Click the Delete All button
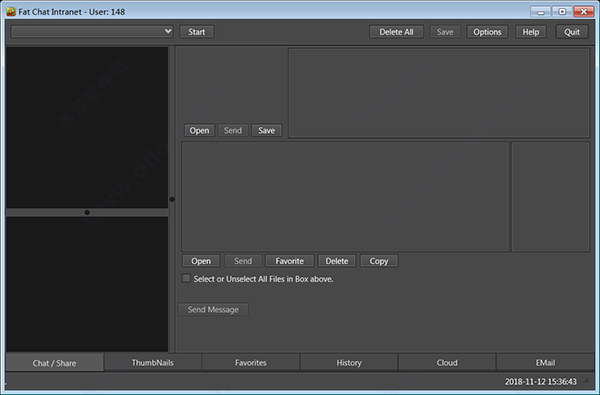Image resolution: width=600 pixels, height=395 pixels. tap(396, 32)
